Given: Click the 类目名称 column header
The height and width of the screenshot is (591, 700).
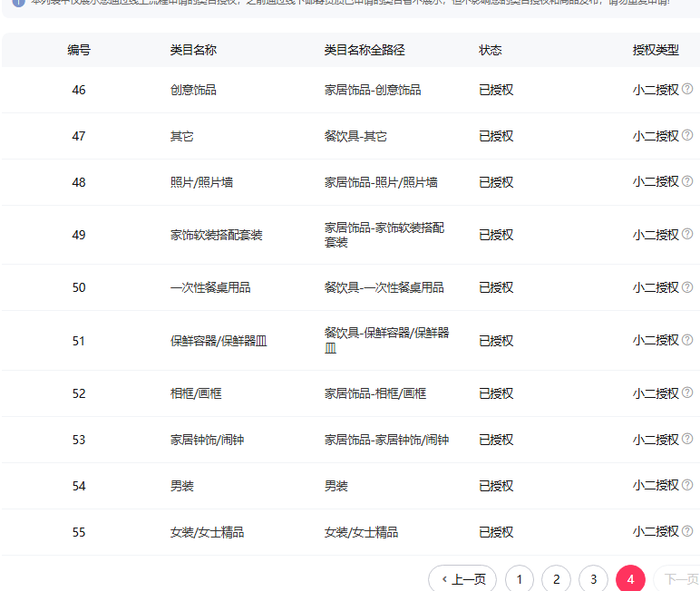Looking at the screenshot, I should (193, 50).
